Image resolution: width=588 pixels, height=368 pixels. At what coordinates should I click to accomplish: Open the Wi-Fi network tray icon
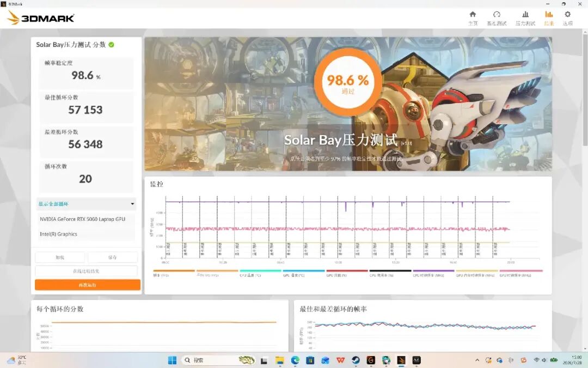[537, 360]
